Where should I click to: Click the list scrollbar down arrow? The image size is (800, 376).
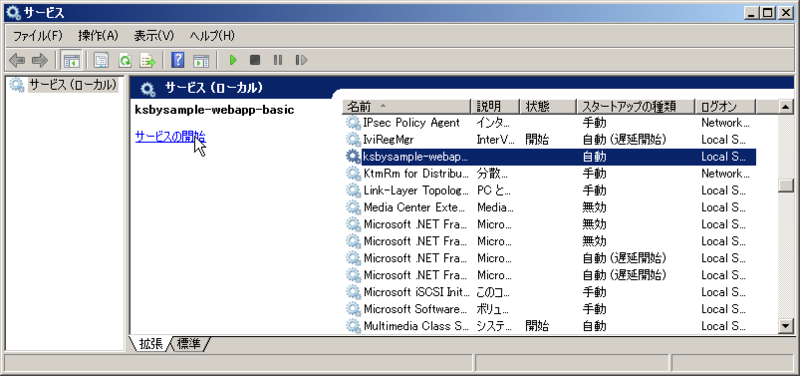786,325
